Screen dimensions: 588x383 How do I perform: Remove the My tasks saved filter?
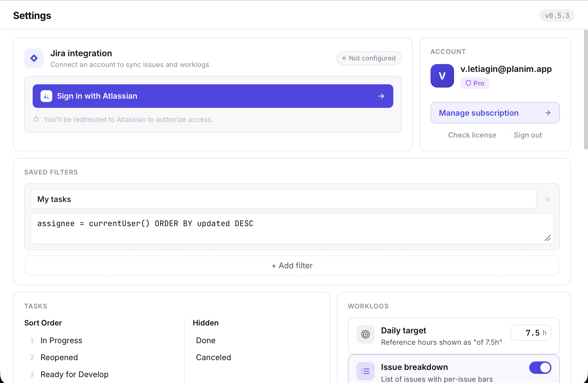pyautogui.click(x=547, y=199)
